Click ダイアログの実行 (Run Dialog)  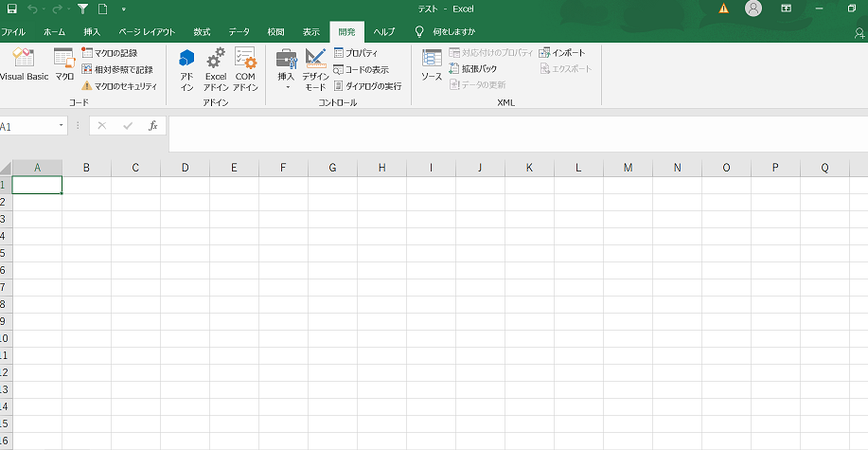(x=367, y=86)
